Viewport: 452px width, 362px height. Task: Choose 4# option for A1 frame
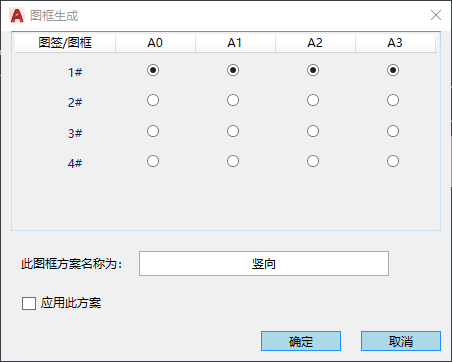point(233,161)
